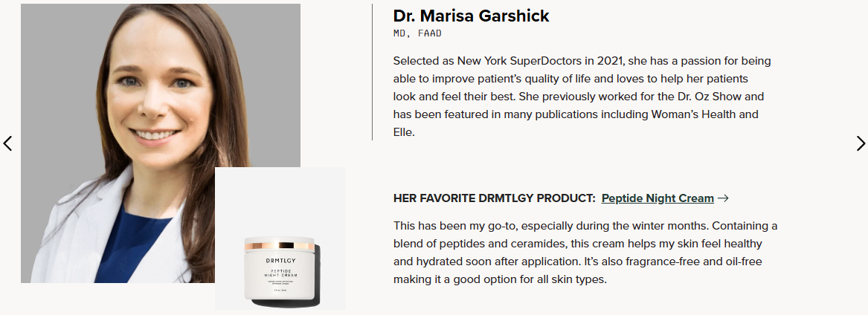
Task: Click the Dr. Marisa Garshick name heading
Action: click(471, 16)
